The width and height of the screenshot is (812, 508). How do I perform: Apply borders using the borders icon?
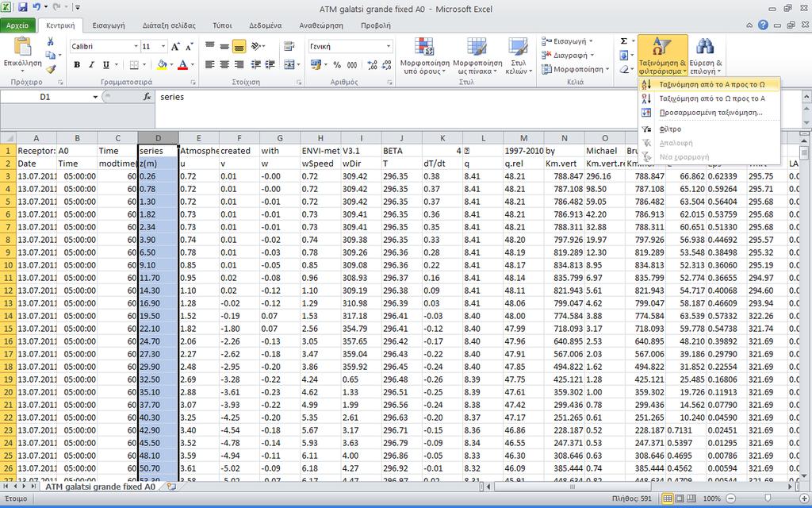(x=134, y=65)
